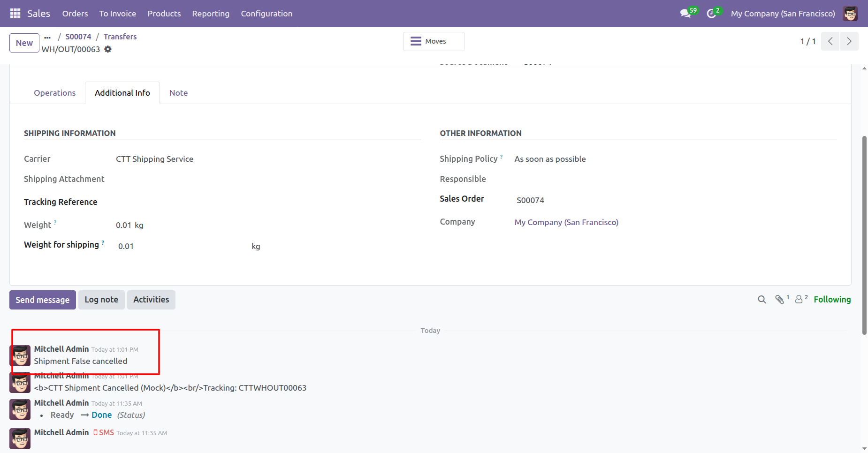This screenshot has width=868, height=453.
Task: Go to the next record arrow
Action: [849, 41]
